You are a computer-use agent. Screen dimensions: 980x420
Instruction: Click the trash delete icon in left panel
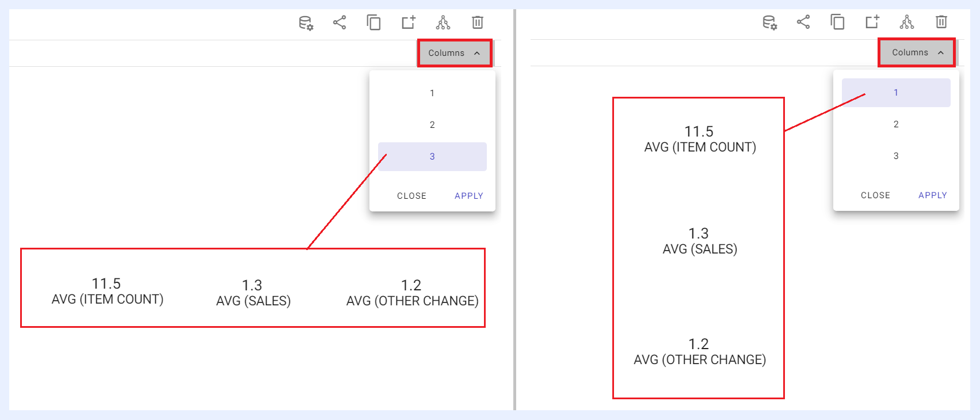pos(478,22)
